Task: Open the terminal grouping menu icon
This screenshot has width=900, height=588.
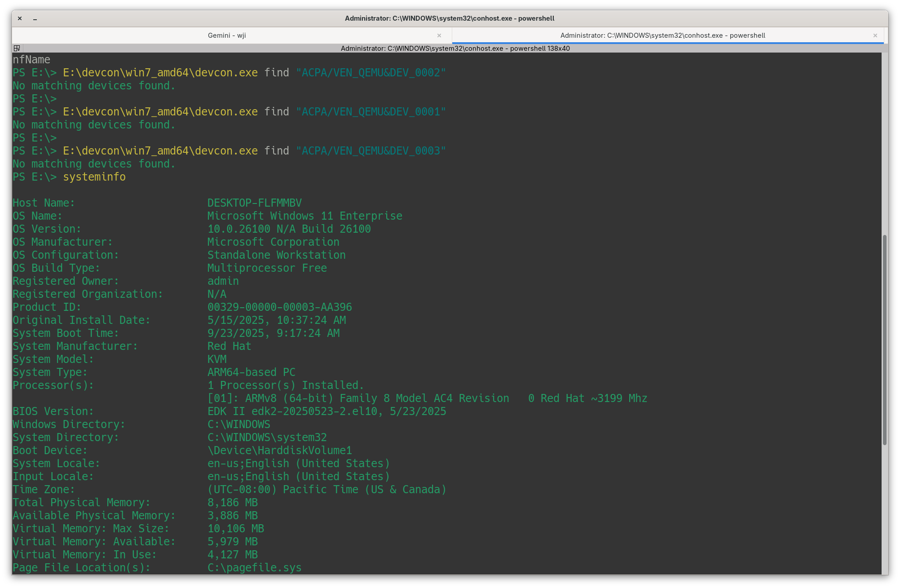Action: pyautogui.click(x=17, y=48)
